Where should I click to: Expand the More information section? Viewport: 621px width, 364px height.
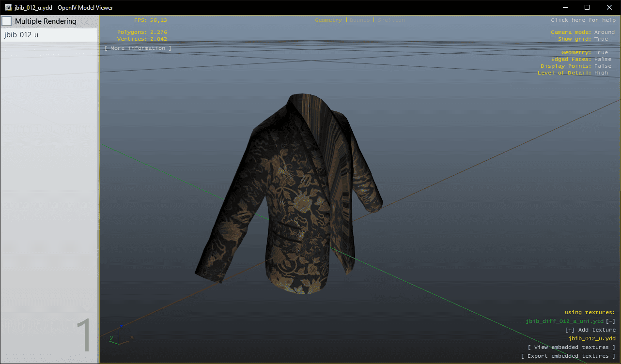tap(138, 48)
